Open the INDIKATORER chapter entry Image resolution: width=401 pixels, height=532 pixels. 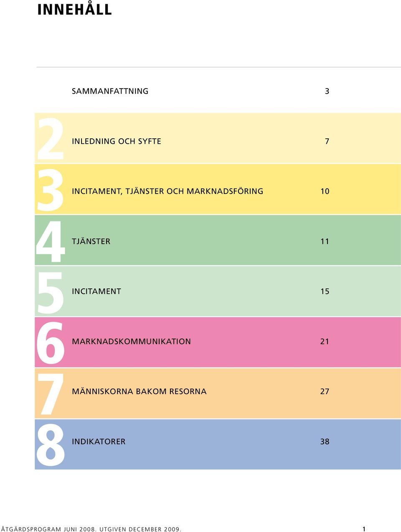pyautogui.click(x=99, y=442)
